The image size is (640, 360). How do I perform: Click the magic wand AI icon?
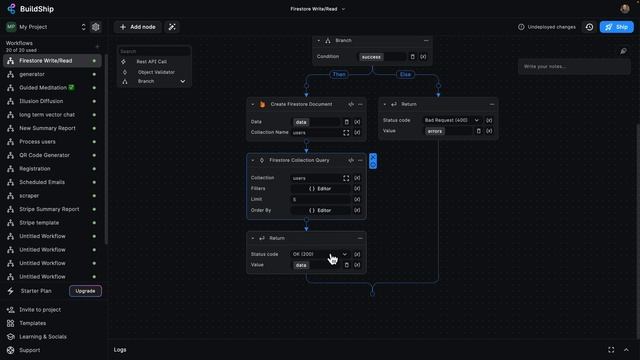(172, 27)
